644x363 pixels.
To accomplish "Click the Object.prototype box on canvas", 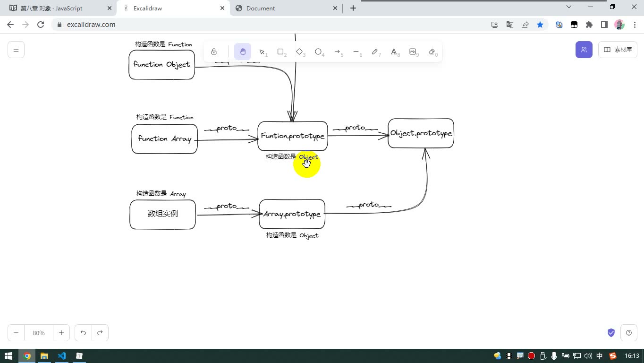I will pyautogui.click(x=421, y=133).
